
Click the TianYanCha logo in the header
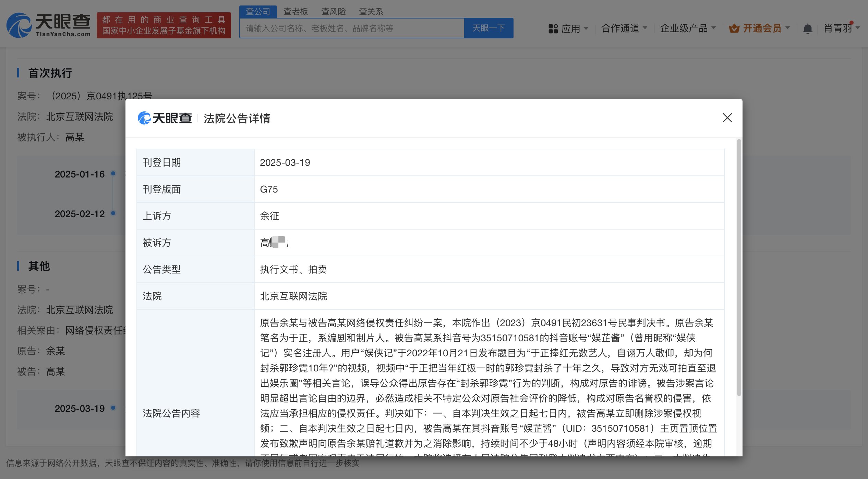coord(49,25)
